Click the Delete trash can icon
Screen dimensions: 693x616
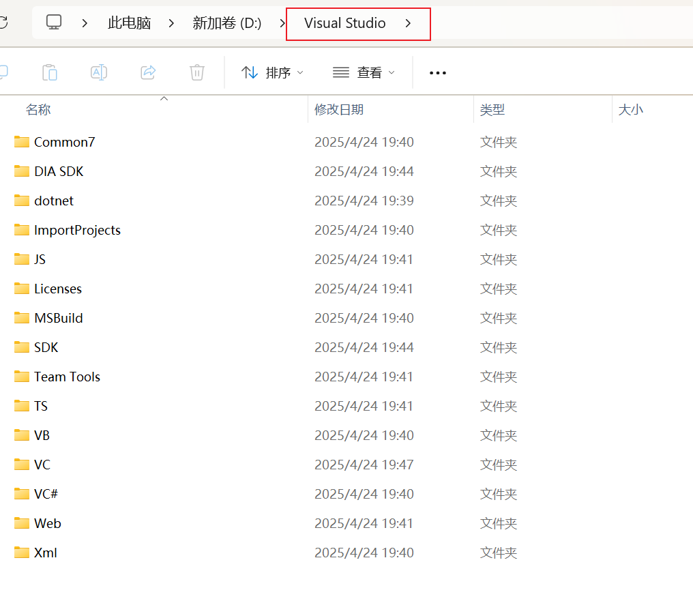coord(197,72)
